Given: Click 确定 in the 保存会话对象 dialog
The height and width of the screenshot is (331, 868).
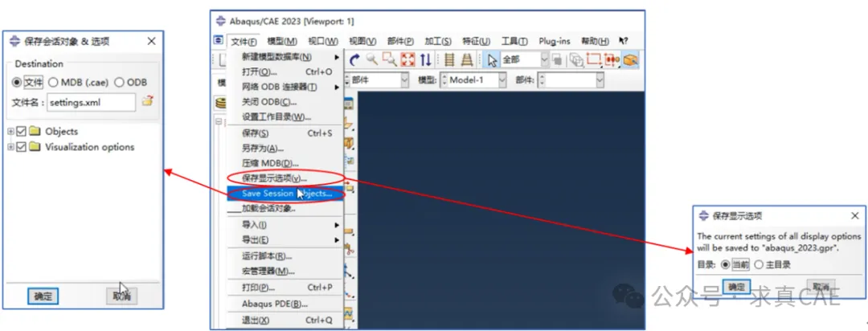Looking at the screenshot, I should pos(43,296).
